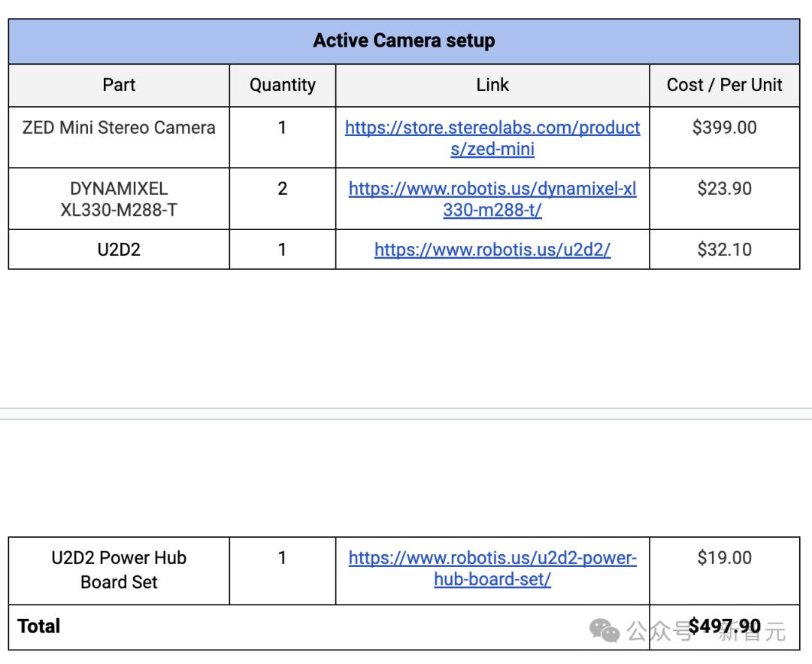
Task: Open the dynamixel-xl330-m288-t robotis link
Action: coord(492,199)
